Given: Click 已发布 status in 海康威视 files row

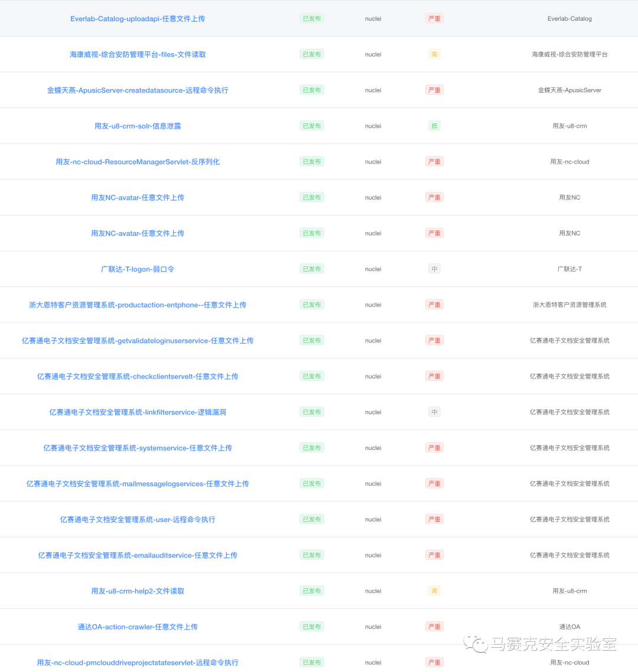Looking at the screenshot, I should pos(312,54).
